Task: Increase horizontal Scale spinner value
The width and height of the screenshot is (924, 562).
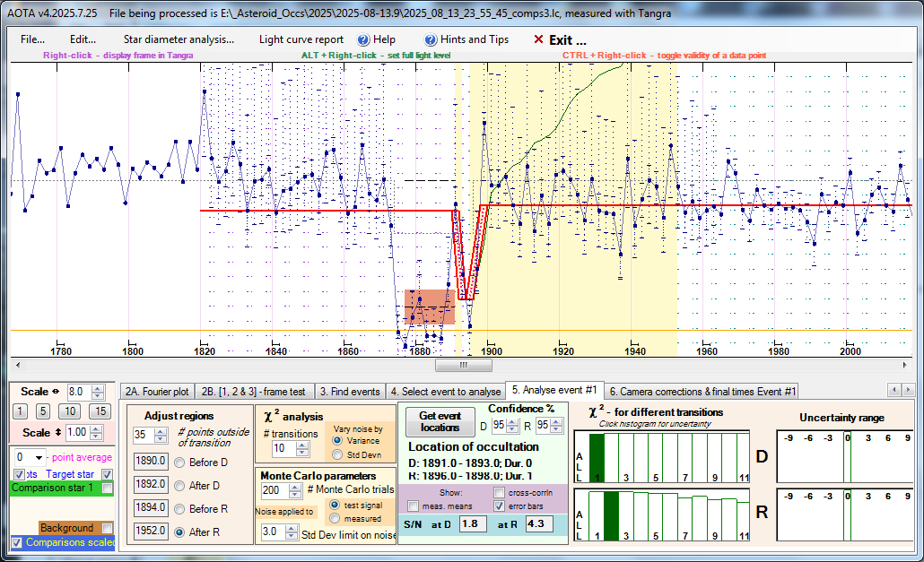Action: [98, 388]
